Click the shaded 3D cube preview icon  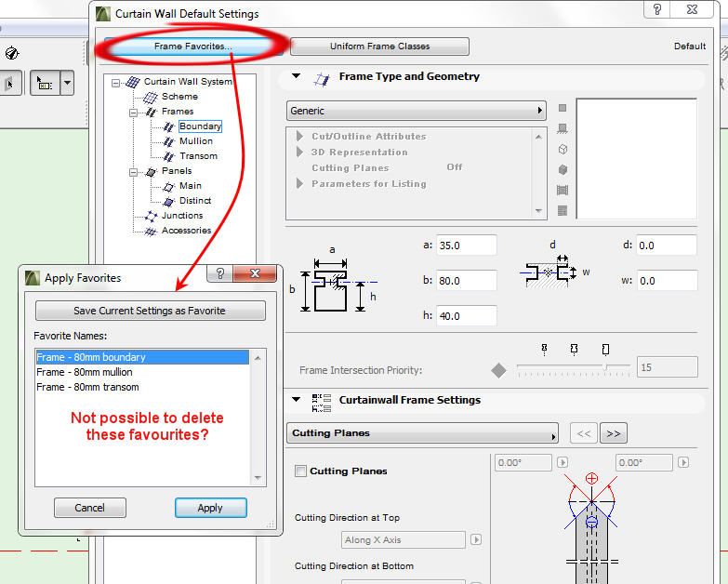click(x=563, y=170)
